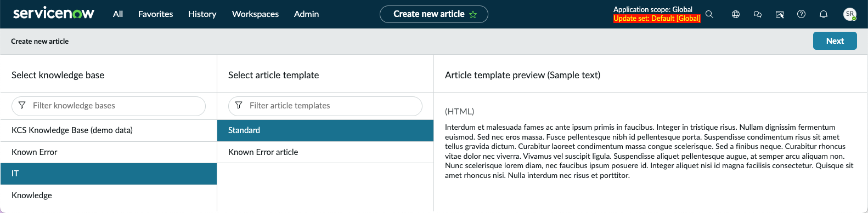
Task: Open the globe scope selector
Action: pyautogui.click(x=736, y=14)
